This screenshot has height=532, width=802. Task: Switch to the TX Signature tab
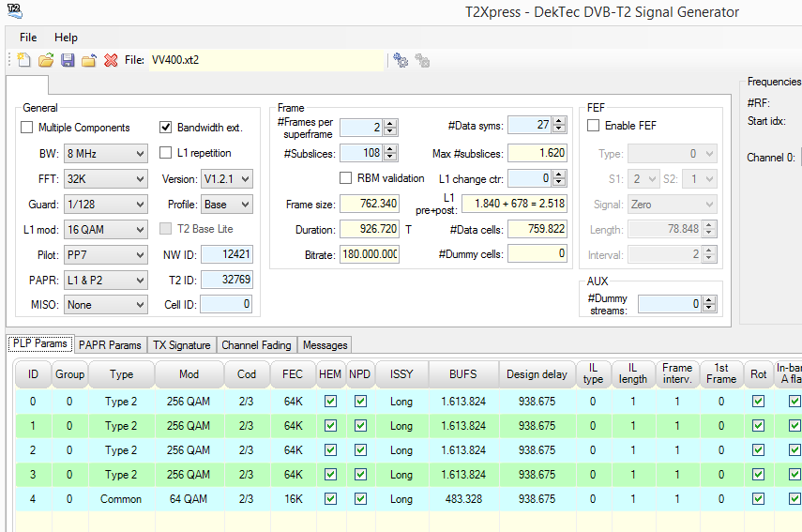pos(182,345)
